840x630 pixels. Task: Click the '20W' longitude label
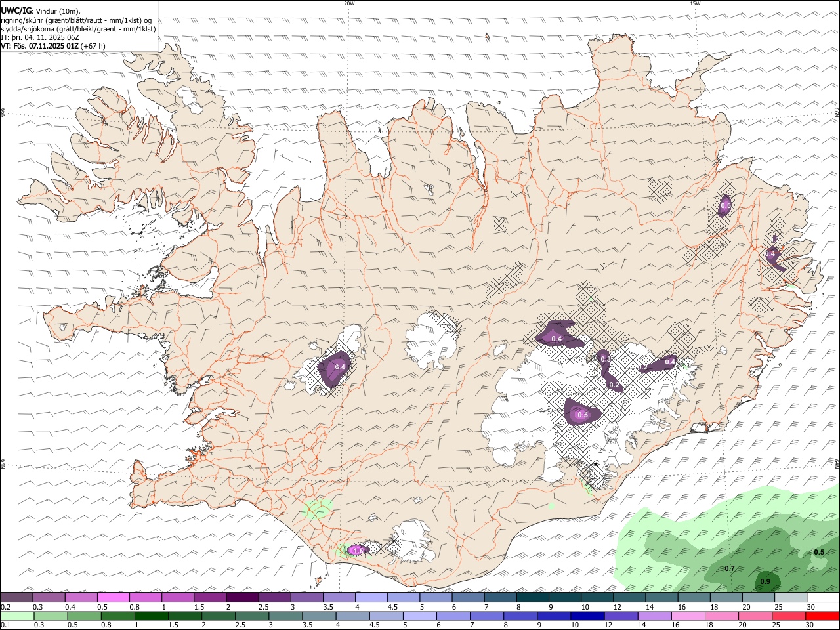(x=349, y=3)
